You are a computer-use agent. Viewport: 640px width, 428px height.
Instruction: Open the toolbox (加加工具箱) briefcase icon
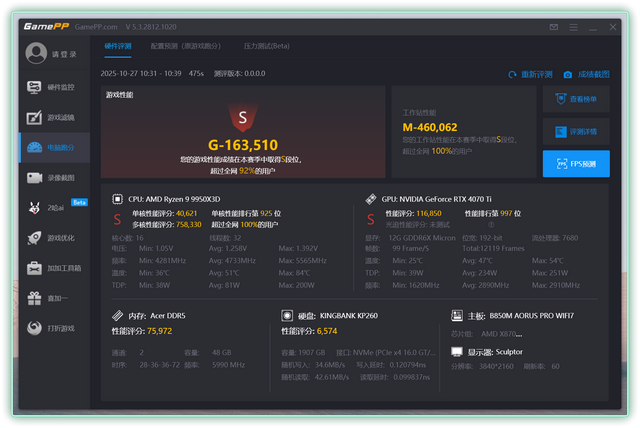click(x=34, y=268)
